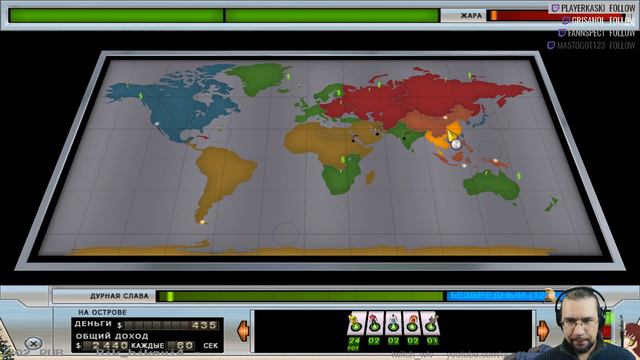The height and width of the screenshot is (360, 640).
Task: Close the world map screen with the X button
Action: [x=33, y=343]
